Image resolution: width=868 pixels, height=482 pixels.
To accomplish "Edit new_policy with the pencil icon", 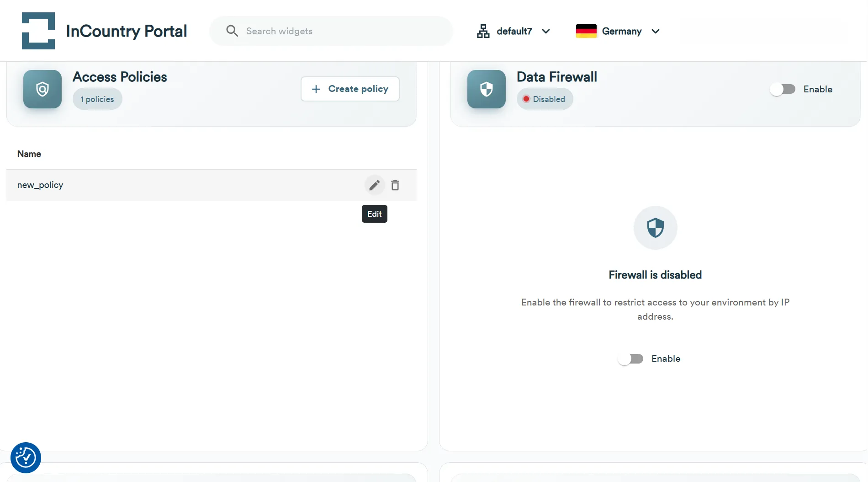I will click(x=375, y=185).
